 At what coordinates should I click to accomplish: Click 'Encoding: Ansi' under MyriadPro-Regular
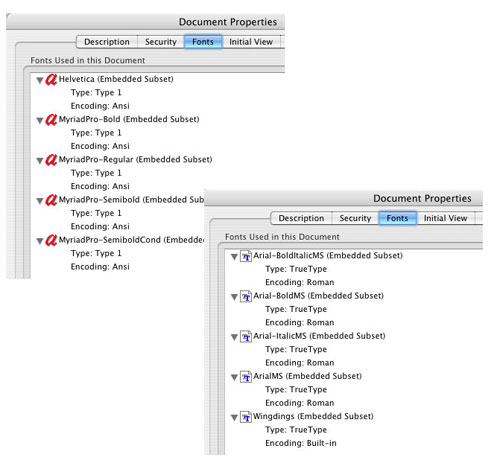[100, 186]
